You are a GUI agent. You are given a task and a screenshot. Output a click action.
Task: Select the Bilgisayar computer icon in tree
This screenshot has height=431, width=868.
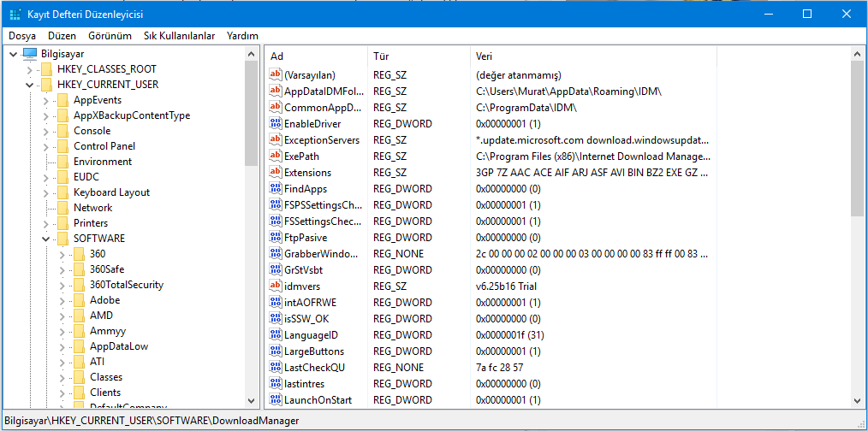30,54
